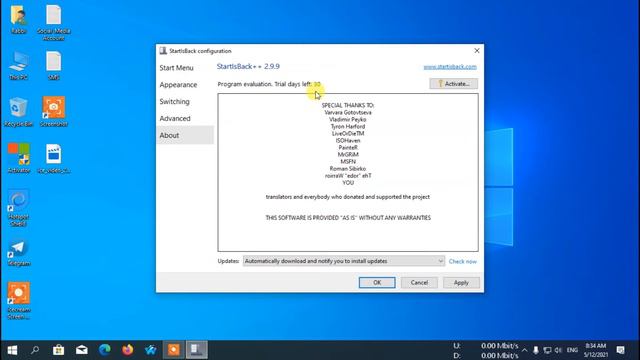Click the 'Roman Sibirko' credit line
The width and height of the screenshot is (640, 360).
point(348,169)
